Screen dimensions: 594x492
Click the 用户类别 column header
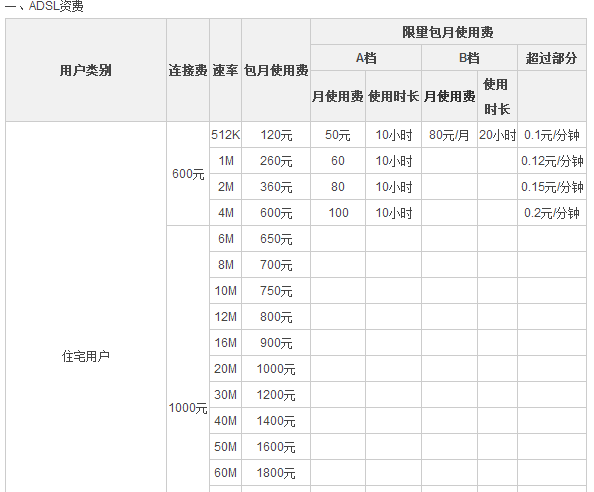(x=86, y=70)
